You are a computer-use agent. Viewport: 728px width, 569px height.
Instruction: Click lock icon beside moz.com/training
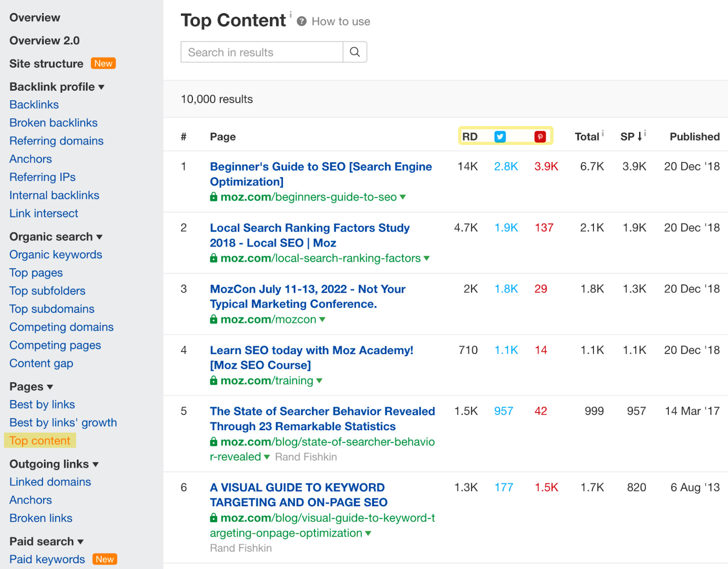click(x=213, y=380)
